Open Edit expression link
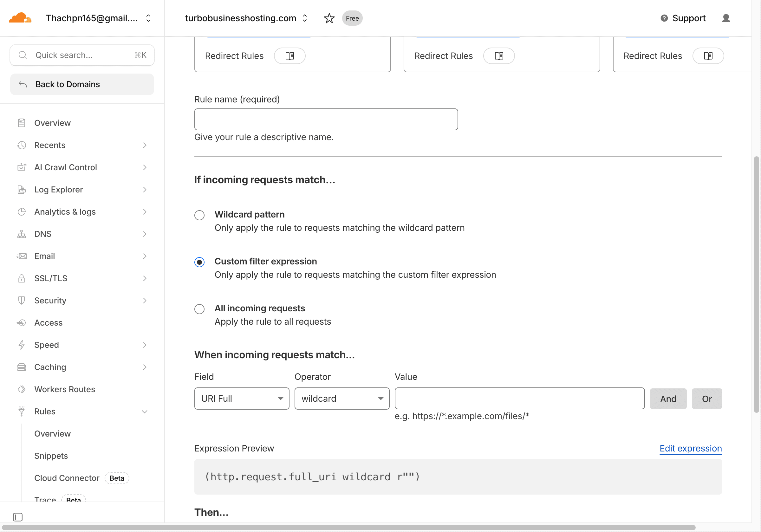Screen dimensions: 761x532 pyautogui.click(x=690, y=449)
